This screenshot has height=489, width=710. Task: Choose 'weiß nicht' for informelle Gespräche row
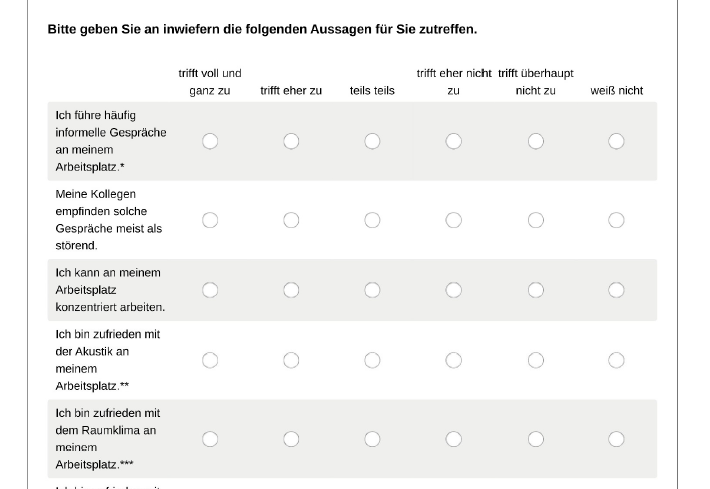[x=616, y=141]
